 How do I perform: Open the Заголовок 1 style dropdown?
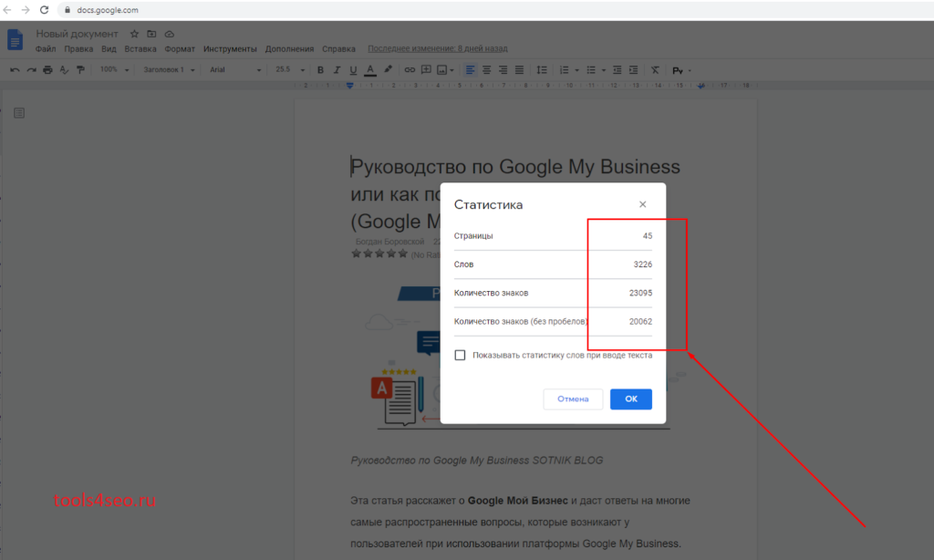169,69
